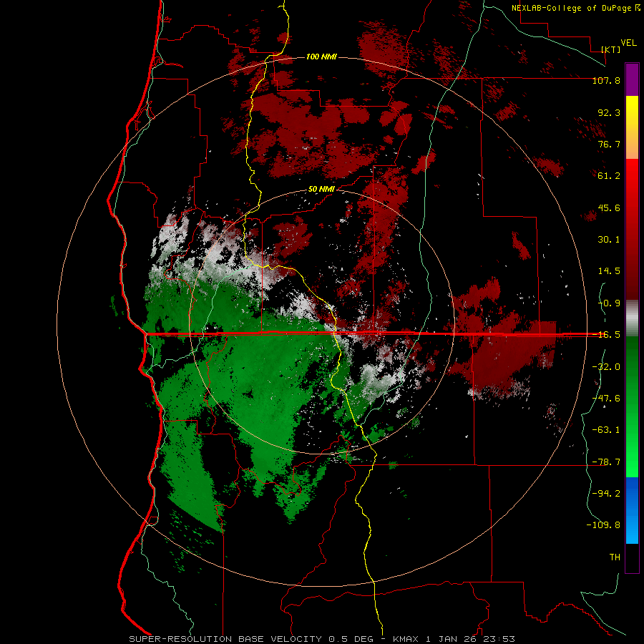The height and width of the screenshot is (644, 644).
Task: Click the 61.2 legend value
Action: click(x=609, y=176)
